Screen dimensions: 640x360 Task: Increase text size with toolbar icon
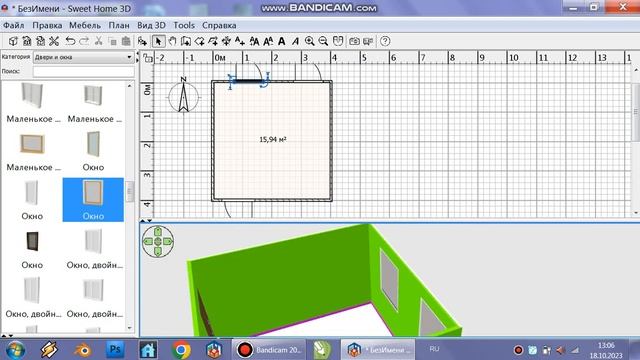(254, 41)
